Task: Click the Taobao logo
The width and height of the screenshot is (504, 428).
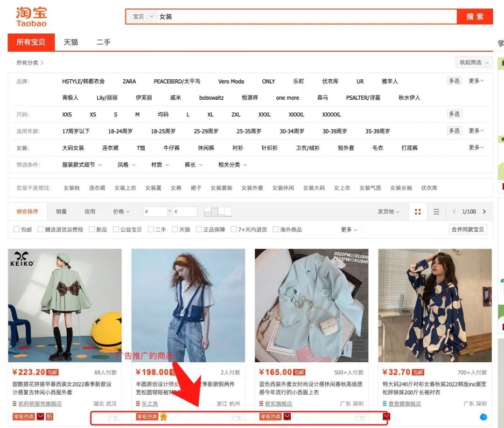Action: click(x=32, y=17)
